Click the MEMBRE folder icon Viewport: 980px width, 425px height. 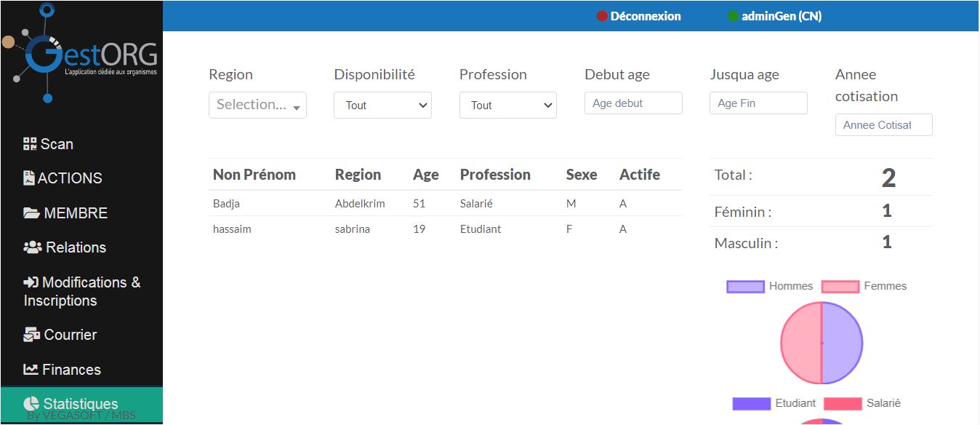pos(31,213)
